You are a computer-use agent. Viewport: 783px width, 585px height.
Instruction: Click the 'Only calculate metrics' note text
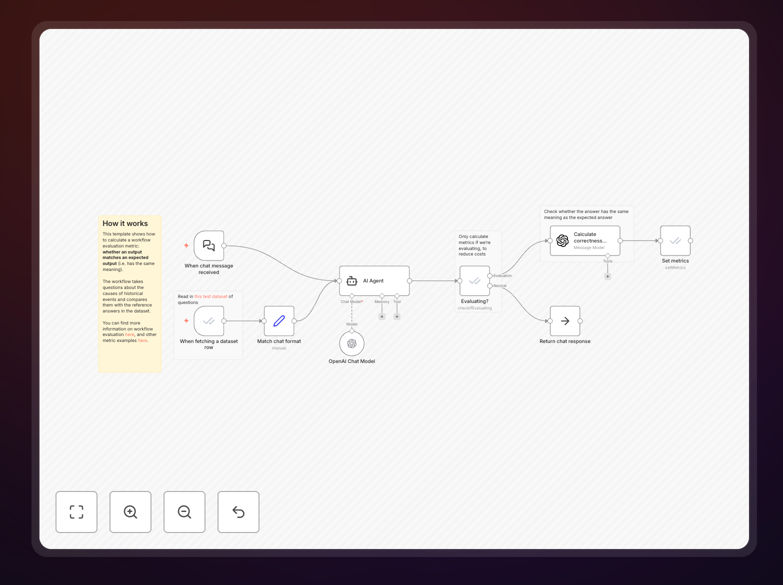tap(474, 245)
